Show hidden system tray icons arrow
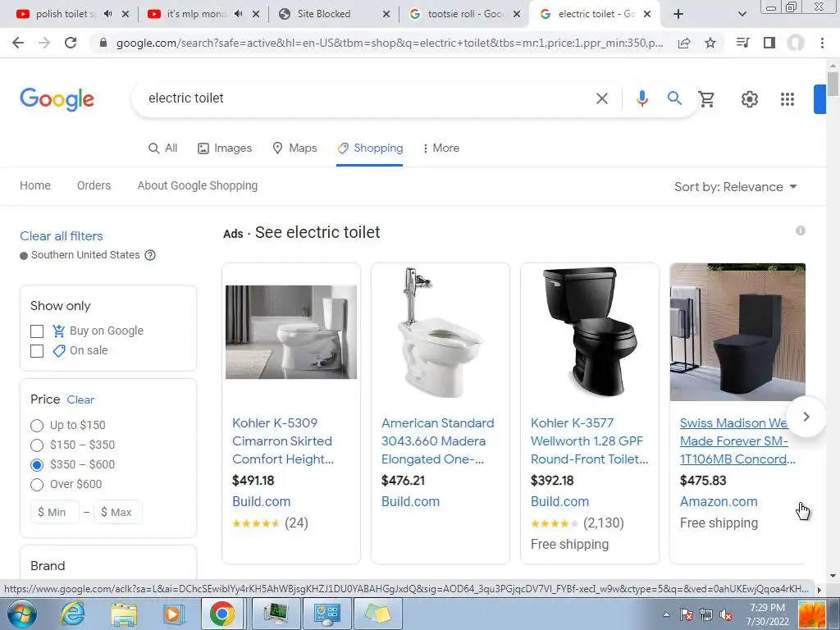 point(666,615)
